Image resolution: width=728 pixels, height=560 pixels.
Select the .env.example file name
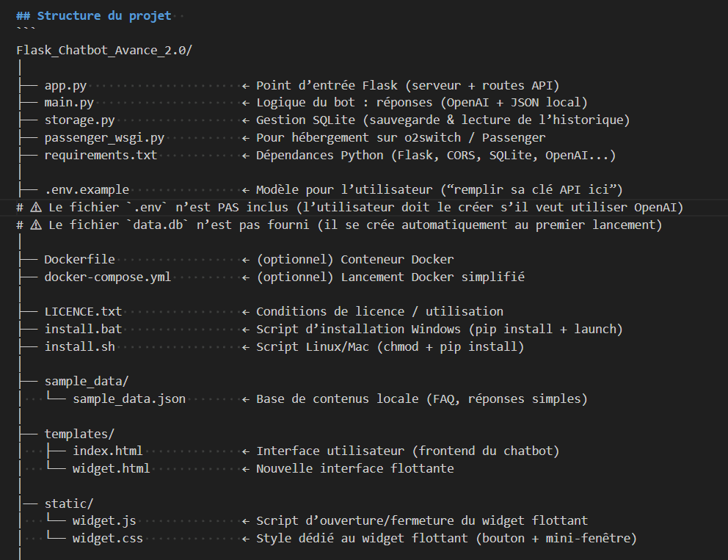click(86, 190)
